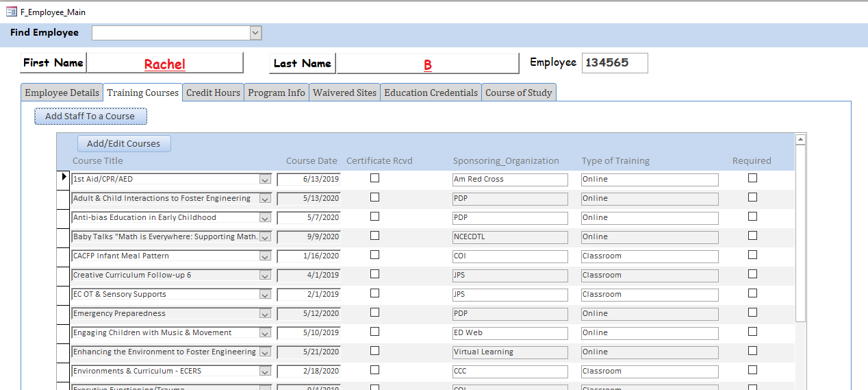Click the Employee number field 134565

(x=614, y=63)
